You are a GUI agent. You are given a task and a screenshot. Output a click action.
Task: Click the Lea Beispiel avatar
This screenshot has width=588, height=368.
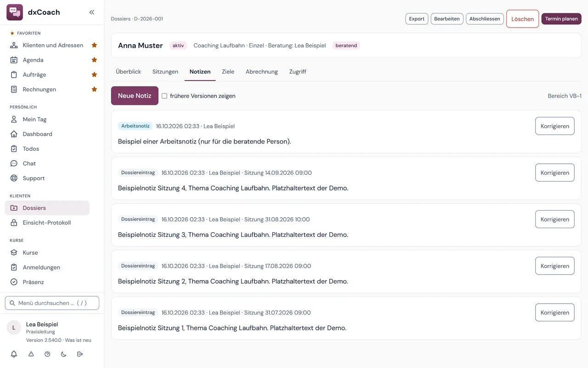pos(14,328)
